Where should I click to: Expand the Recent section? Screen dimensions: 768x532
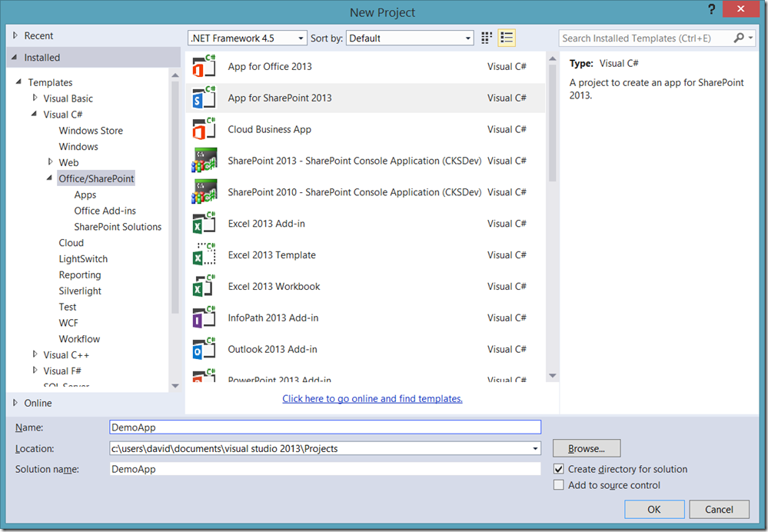(x=15, y=35)
